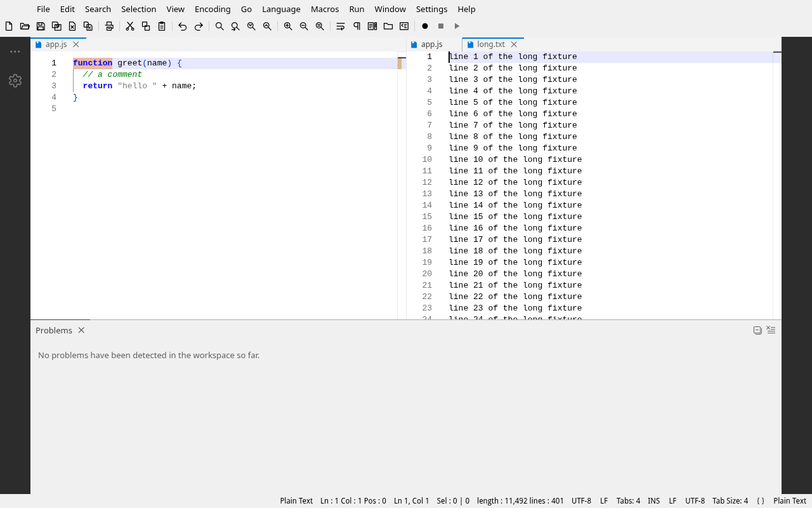Click the three-dots icon in the sidebar
The image size is (812, 508).
pos(15,51)
